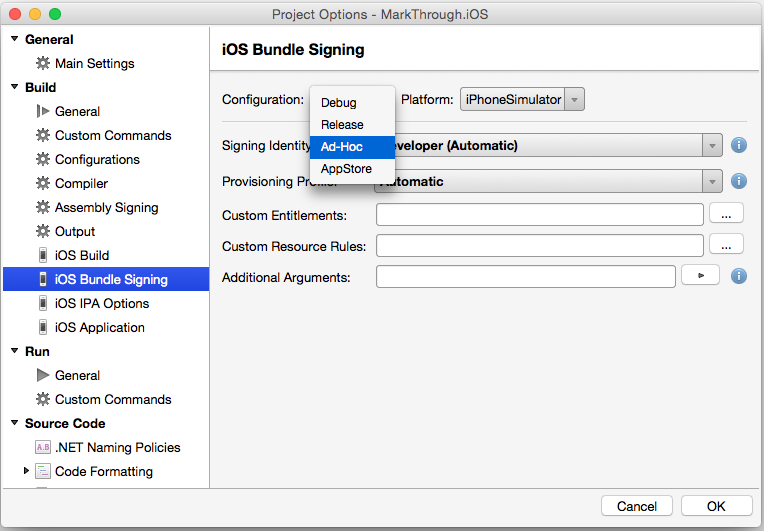Click gear icon next to Main Settings
Viewport: 764px width, 531px height.
(42, 63)
